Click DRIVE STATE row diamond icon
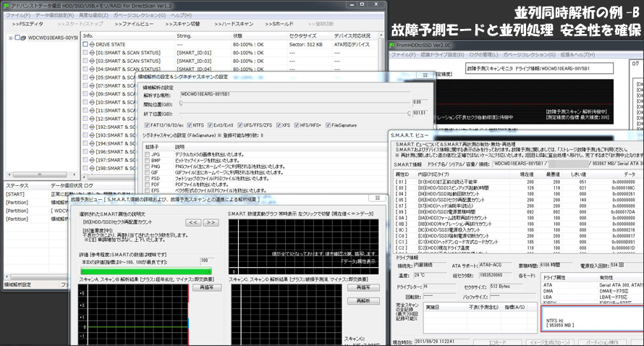Screen dimensions: 644x346 click(92, 44)
